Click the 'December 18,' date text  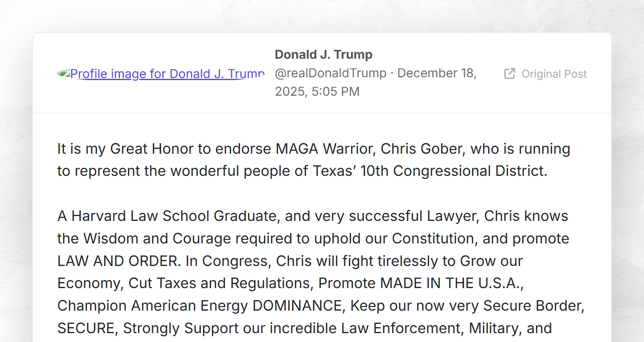click(x=437, y=73)
